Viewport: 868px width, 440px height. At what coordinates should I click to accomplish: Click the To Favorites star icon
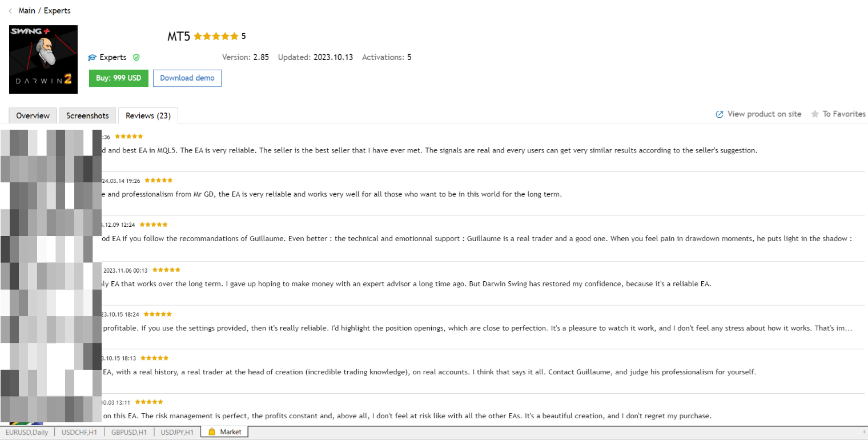click(x=814, y=114)
